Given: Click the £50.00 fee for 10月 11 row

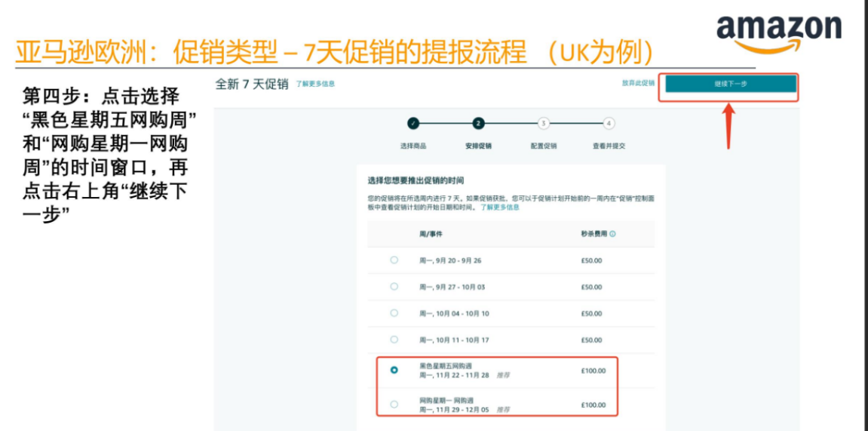Looking at the screenshot, I should point(591,340).
